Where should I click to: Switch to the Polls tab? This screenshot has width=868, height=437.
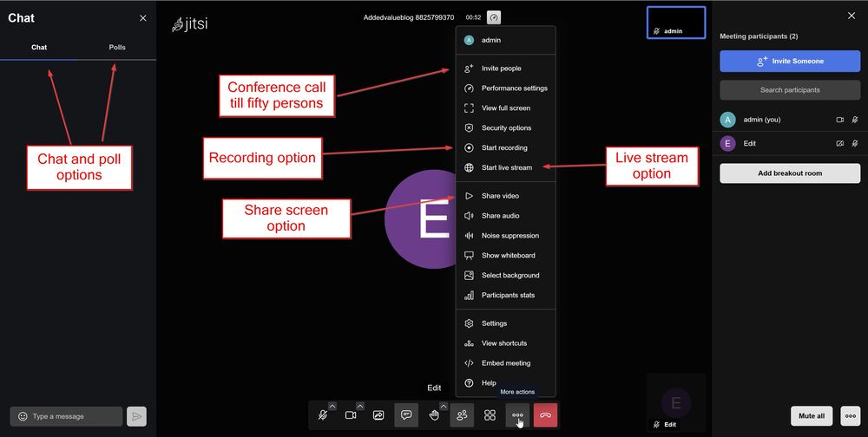(x=117, y=47)
